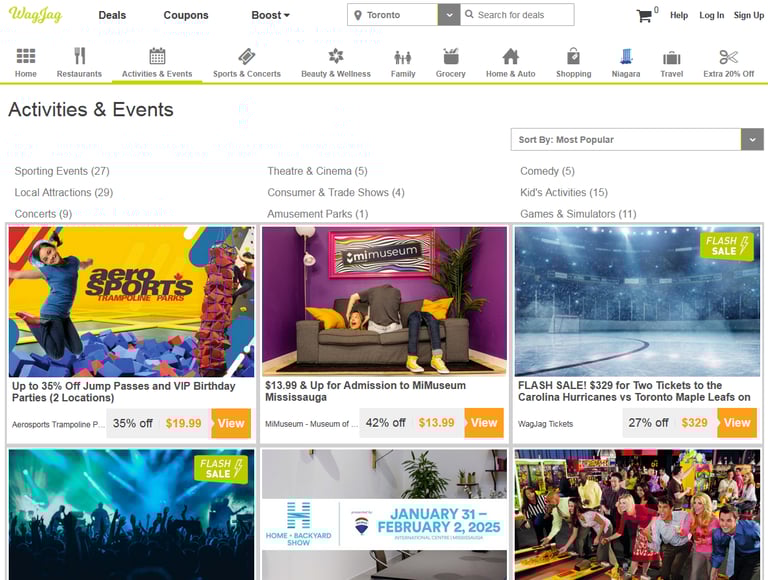Click the location pin icon beside Toronto
Screen dimensions: 768x580
(x=358, y=15)
